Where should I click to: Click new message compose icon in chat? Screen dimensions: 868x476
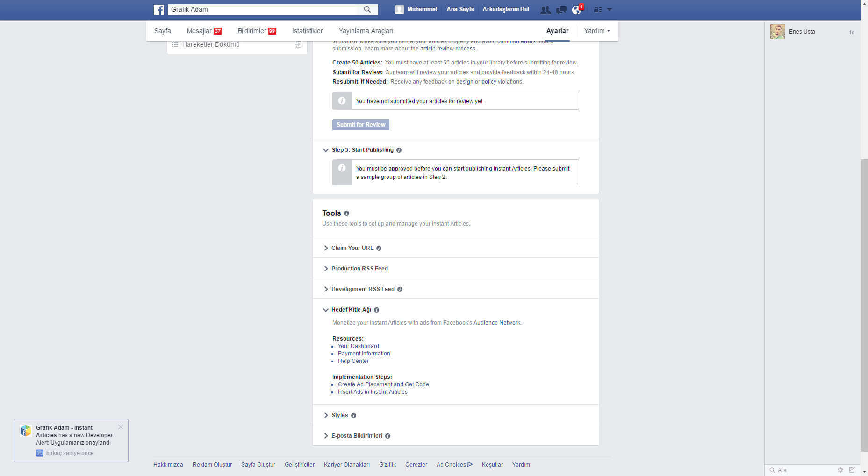(x=852, y=470)
